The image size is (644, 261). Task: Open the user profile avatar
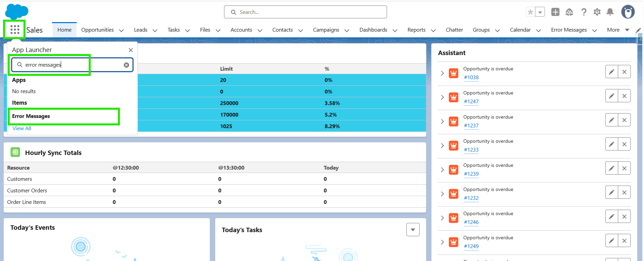click(x=628, y=12)
